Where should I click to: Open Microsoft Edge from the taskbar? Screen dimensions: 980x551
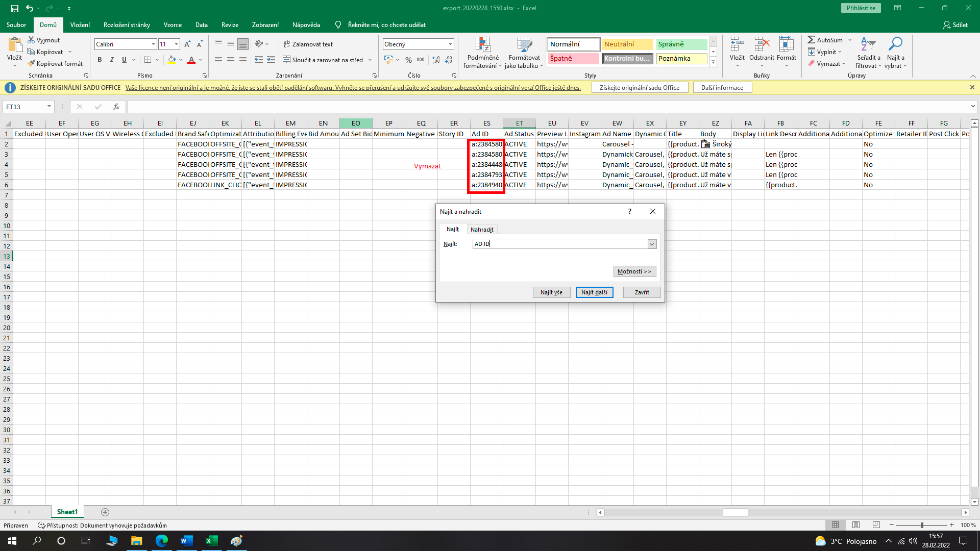coord(161,541)
